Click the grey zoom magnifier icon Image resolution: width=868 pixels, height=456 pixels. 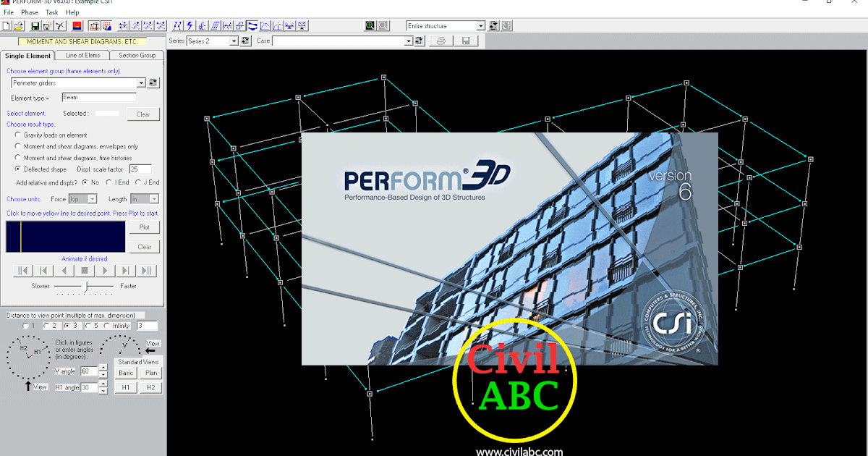(x=383, y=25)
